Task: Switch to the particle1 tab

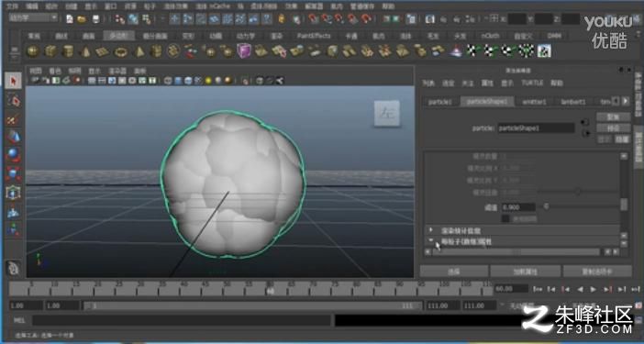Action: (x=440, y=102)
